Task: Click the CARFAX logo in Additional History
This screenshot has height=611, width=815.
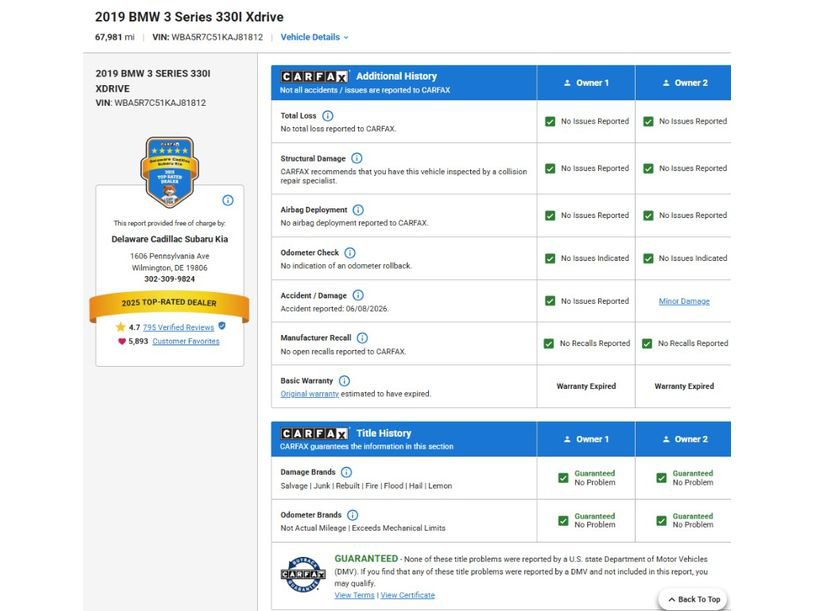Action: pos(315,76)
